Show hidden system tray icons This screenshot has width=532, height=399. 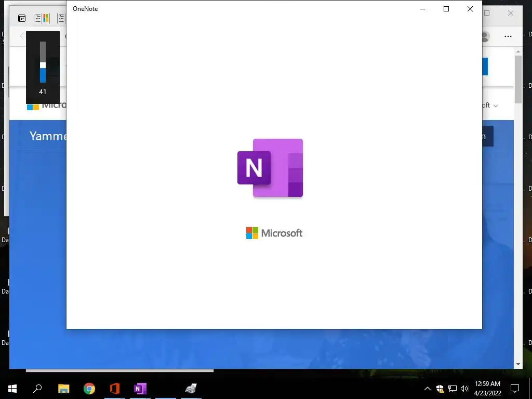(x=428, y=389)
